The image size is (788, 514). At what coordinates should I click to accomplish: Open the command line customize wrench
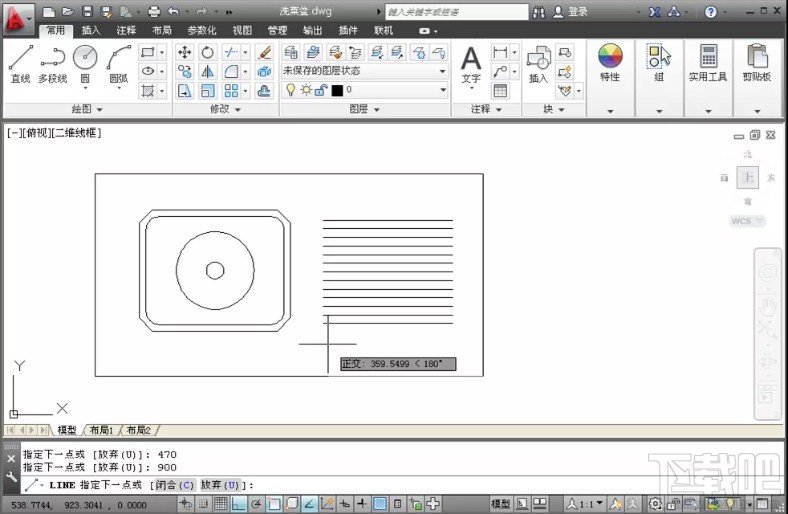pyautogui.click(x=11, y=477)
